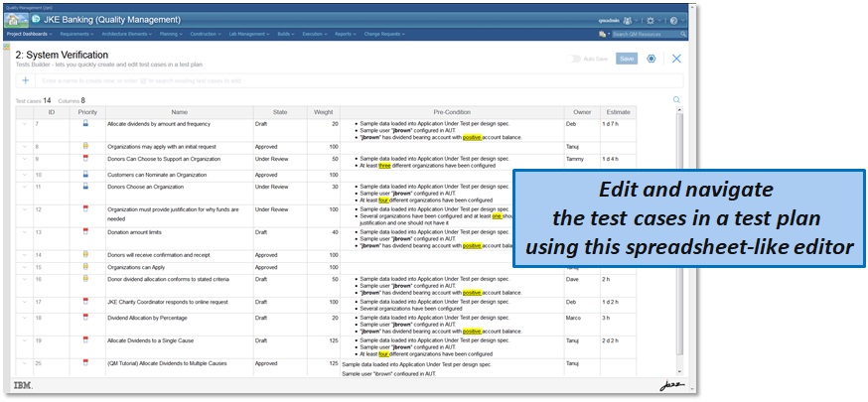Click the home icon in the banner

16,20
